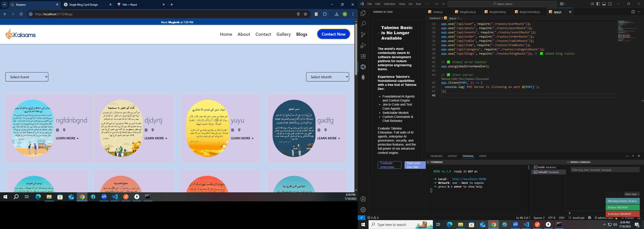
Task: Click the Evaluate enterprise button
Action: 390,165
